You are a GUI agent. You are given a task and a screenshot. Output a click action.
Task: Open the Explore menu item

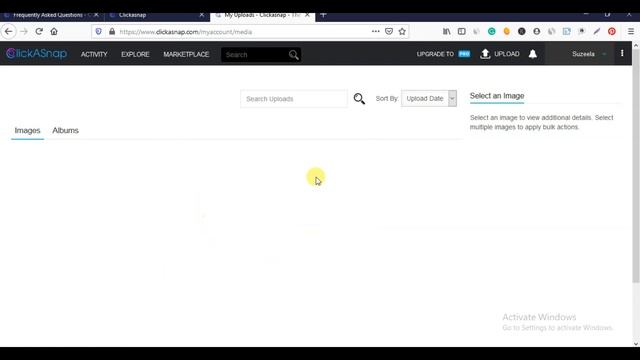tap(135, 54)
